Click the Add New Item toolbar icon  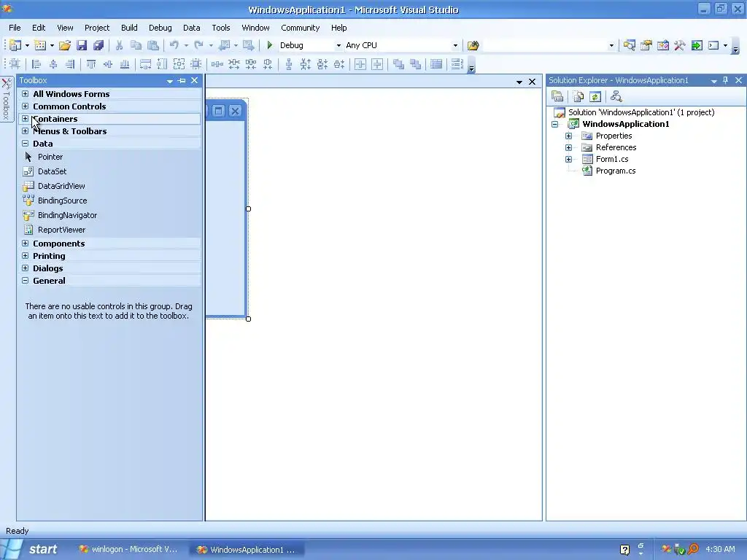click(40, 45)
